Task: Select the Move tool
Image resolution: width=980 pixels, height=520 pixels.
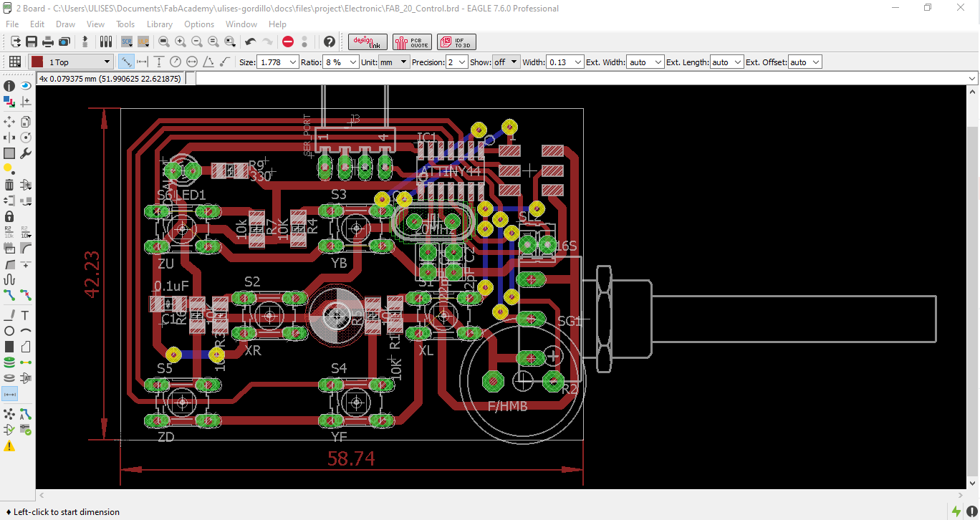Action: pos(9,122)
